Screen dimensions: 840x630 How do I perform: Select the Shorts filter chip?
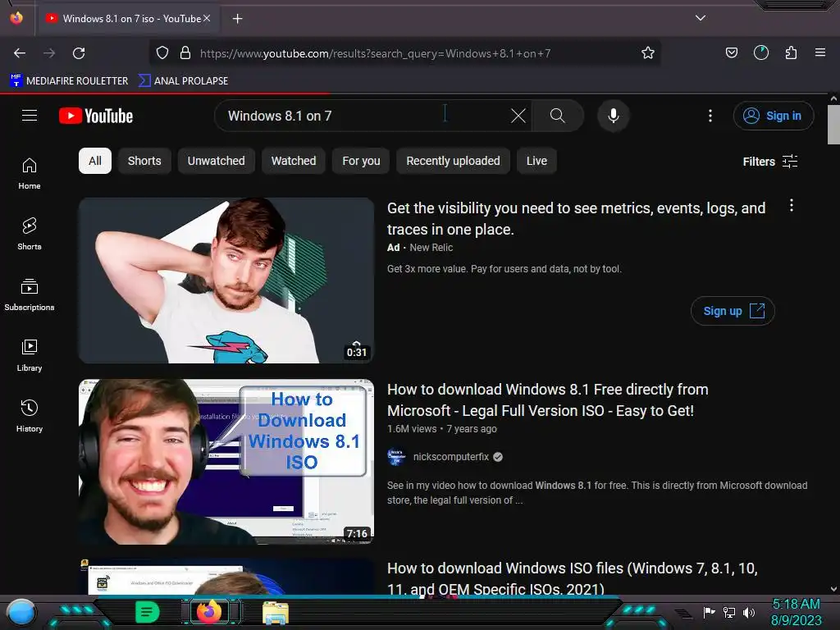[144, 161]
